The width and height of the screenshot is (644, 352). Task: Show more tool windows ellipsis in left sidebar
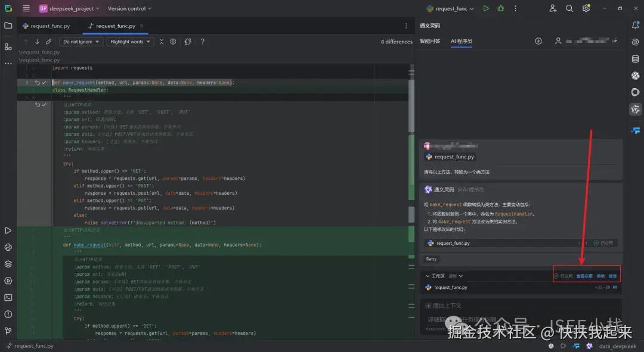click(x=8, y=64)
